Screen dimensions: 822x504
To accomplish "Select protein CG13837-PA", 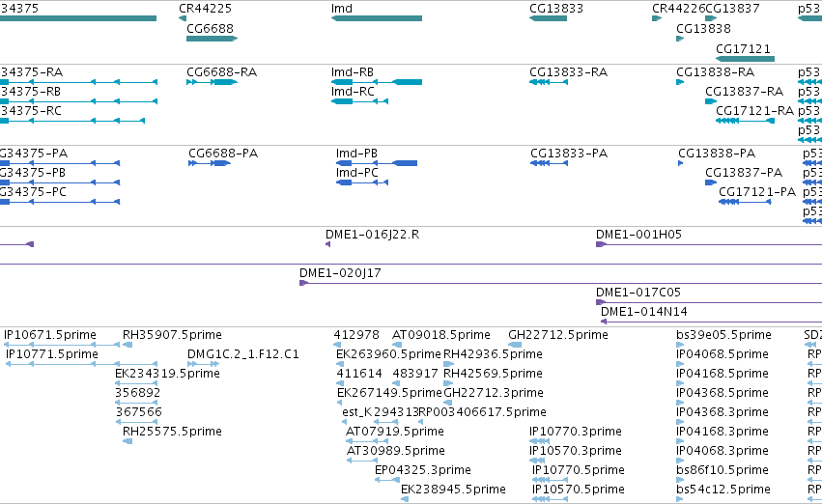I will [711, 182].
